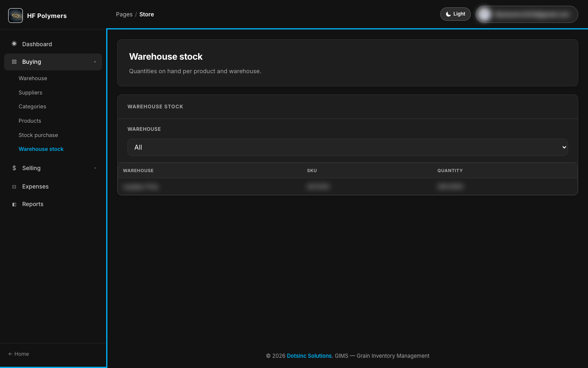Click the Home back link
The height and width of the screenshot is (368, 588).
[19, 354]
